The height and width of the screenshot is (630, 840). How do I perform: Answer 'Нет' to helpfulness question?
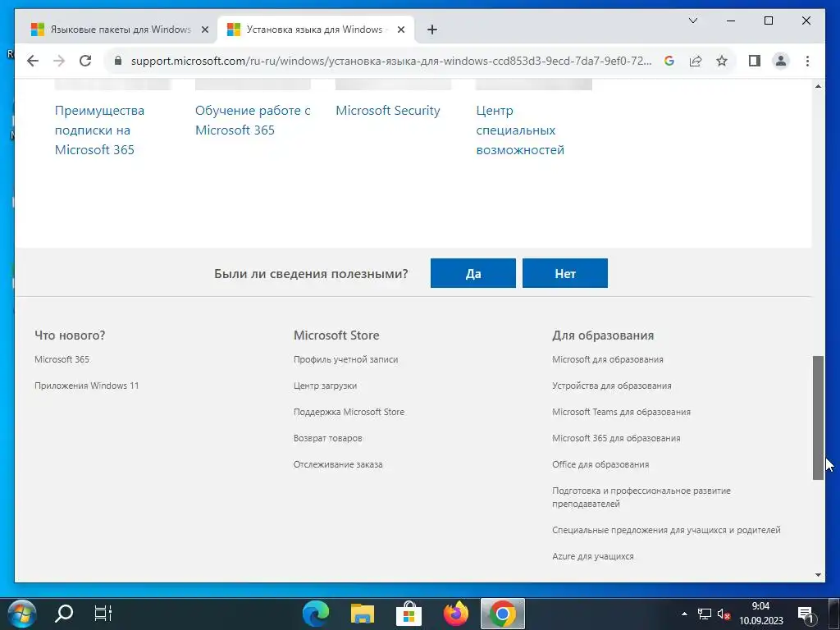[565, 273]
